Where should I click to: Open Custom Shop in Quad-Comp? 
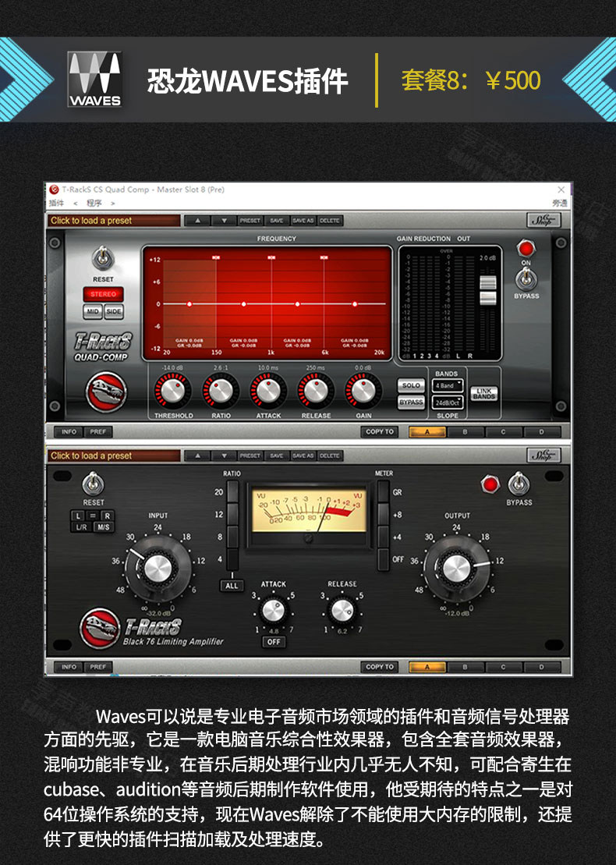[x=543, y=220]
